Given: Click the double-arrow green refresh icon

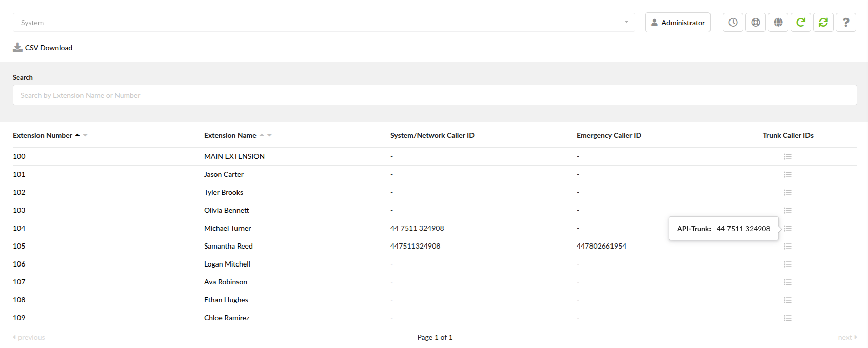Looking at the screenshot, I should [x=823, y=23].
